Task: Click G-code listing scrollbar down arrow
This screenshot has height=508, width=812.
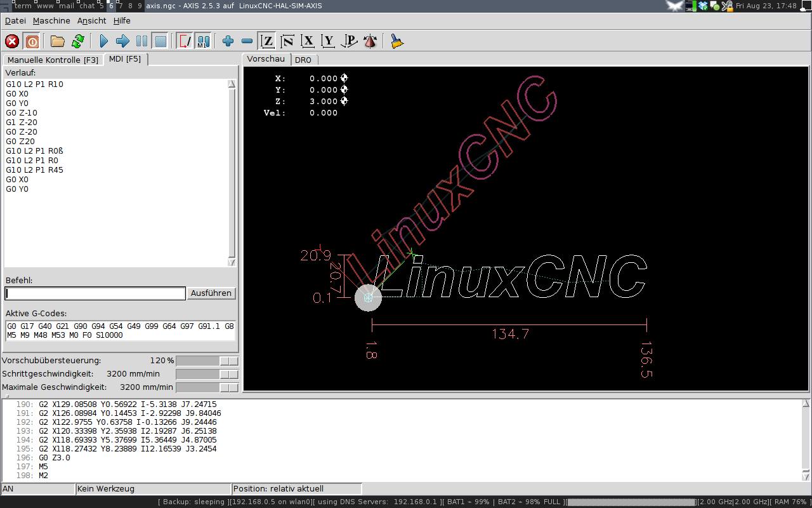Action: click(806, 476)
